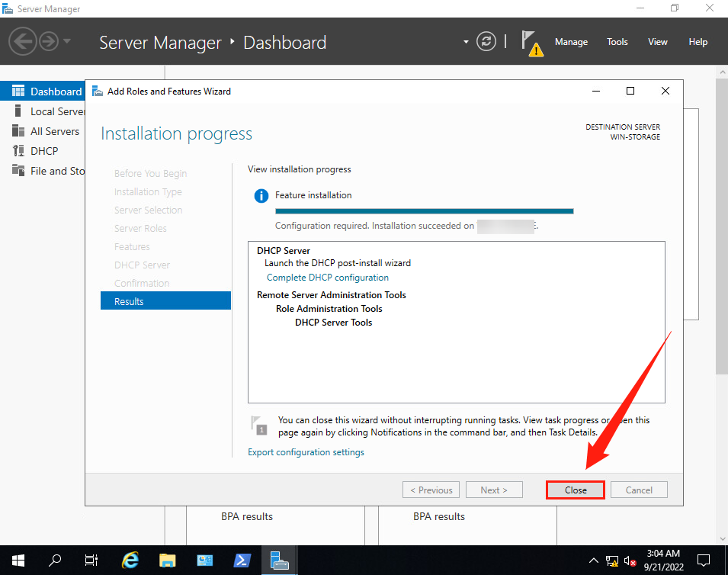This screenshot has height=575, width=728.
Task: Open Internet Explorer from the taskbar
Action: (x=131, y=561)
